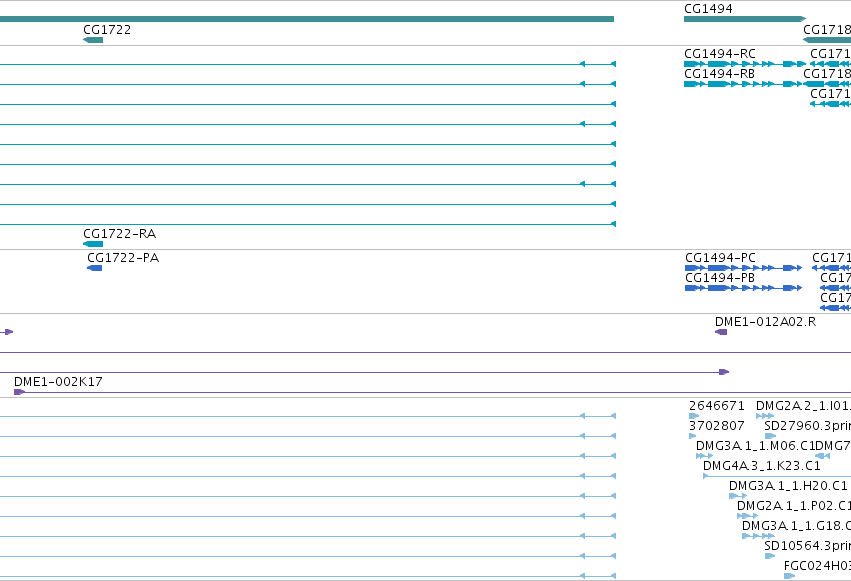Click the DMG2A.1_1.P02.C1 label
This screenshot has width=851, height=581.
tap(794, 506)
